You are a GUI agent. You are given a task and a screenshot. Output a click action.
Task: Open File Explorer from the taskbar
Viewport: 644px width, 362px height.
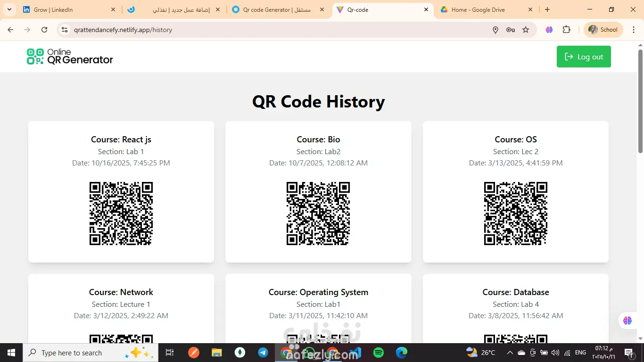point(216,353)
